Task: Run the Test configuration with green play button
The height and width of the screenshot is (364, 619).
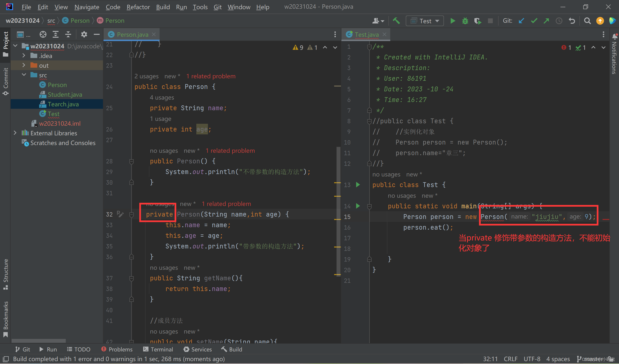Action: tap(453, 21)
